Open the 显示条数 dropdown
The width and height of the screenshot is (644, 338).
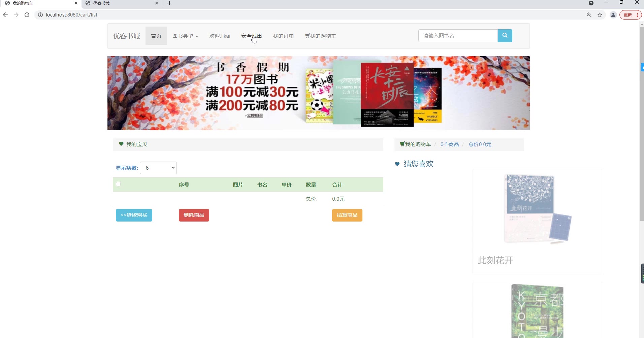tap(158, 168)
